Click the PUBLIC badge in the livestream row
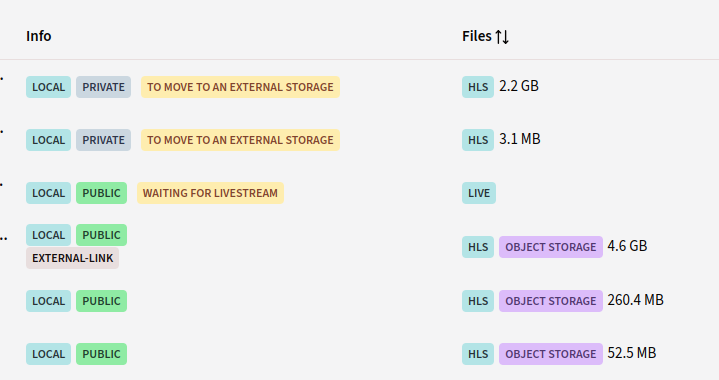Viewport: 719px width, 380px height. click(101, 193)
